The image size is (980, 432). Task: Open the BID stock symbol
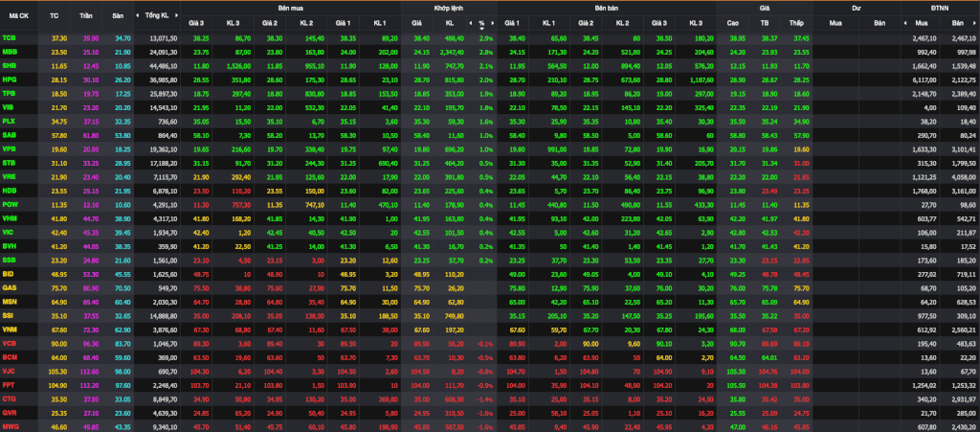pyautogui.click(x=8, y=273)
